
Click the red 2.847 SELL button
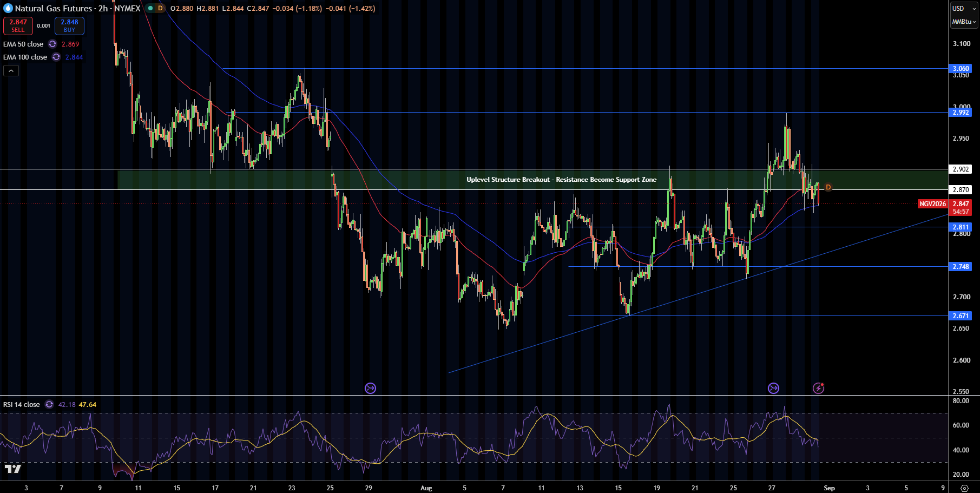coord(18,25)
